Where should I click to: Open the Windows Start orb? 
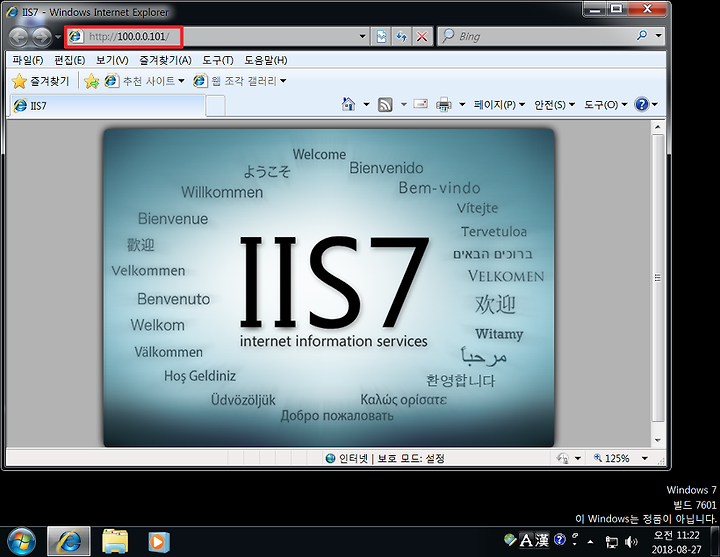[x=21, y=542]
